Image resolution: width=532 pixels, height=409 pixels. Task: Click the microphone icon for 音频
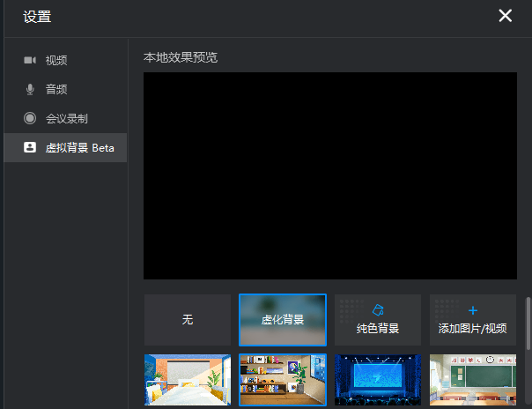pyautogui.click(x=29, y=89)
